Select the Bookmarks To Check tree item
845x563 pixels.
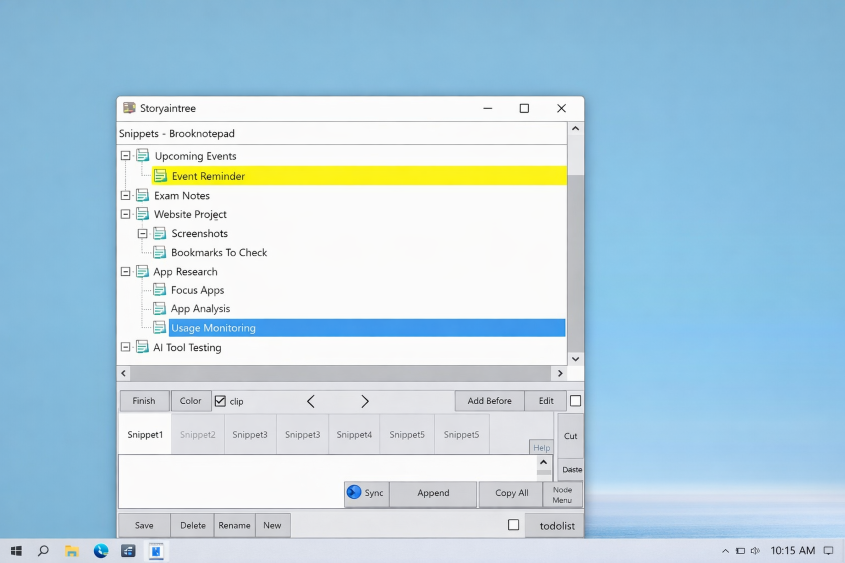tap(219, 252)
